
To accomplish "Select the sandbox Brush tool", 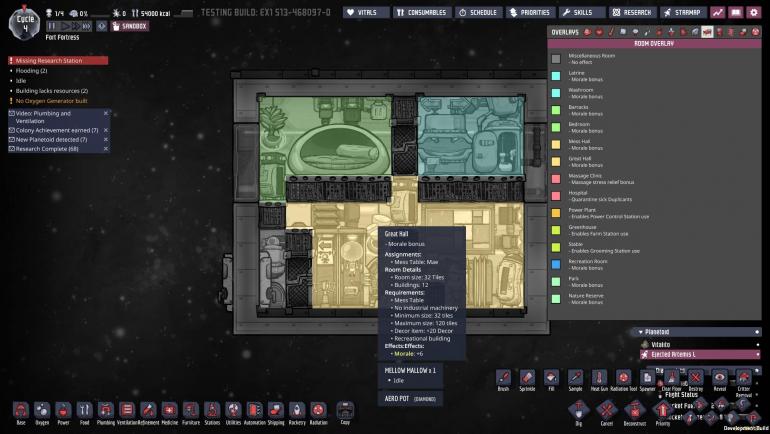I will click(503, 380).
